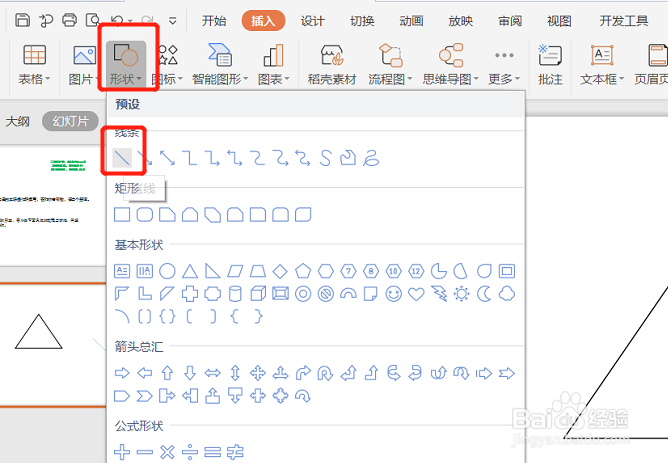Click the Print icon in quick access toolbar

[x=69, y=20]
